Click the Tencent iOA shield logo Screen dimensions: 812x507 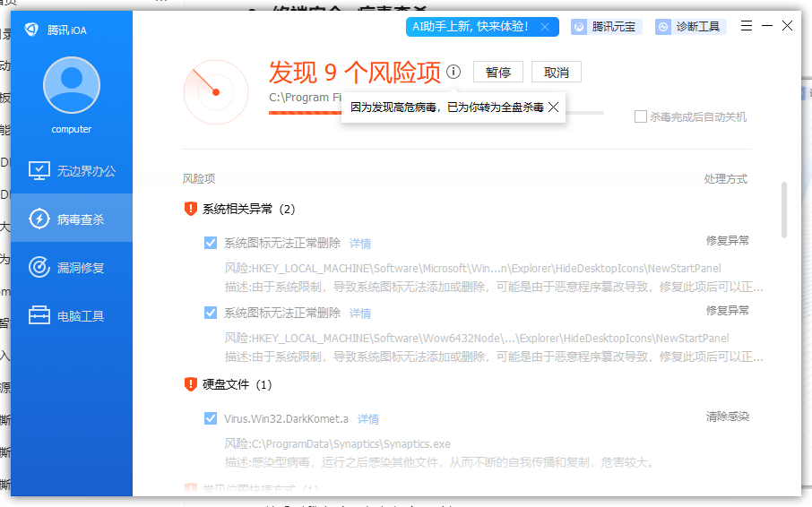tap(31, 30)
